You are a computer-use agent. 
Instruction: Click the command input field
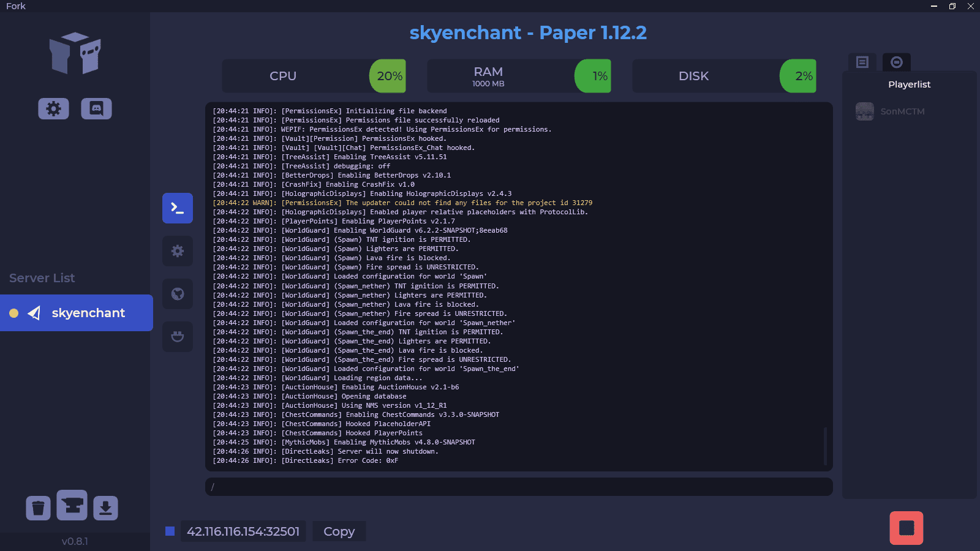(x=518, y=487)
